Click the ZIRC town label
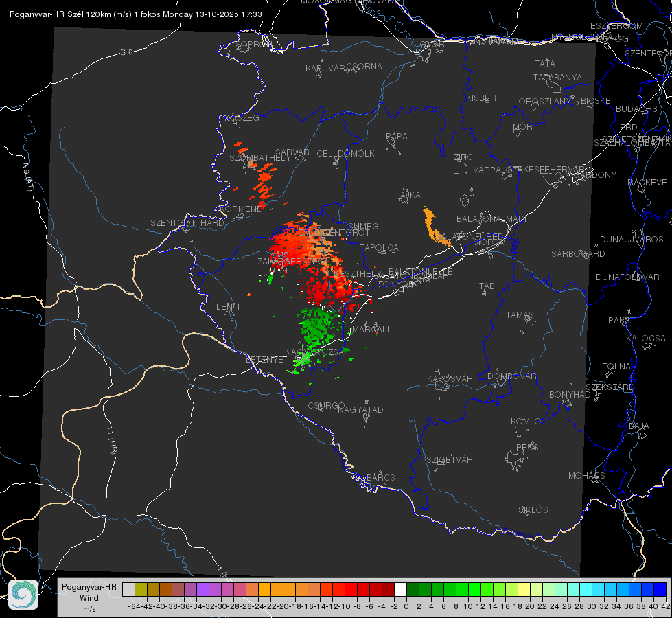 pos(463,157)
